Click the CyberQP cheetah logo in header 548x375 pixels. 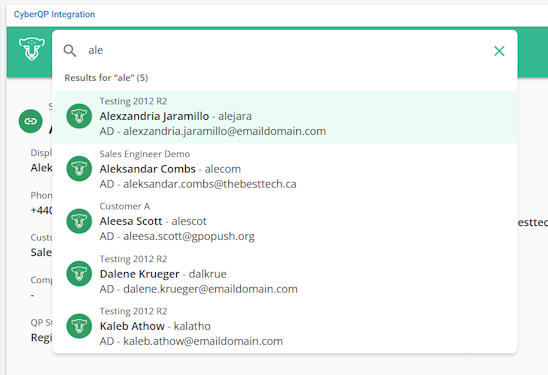32,49
